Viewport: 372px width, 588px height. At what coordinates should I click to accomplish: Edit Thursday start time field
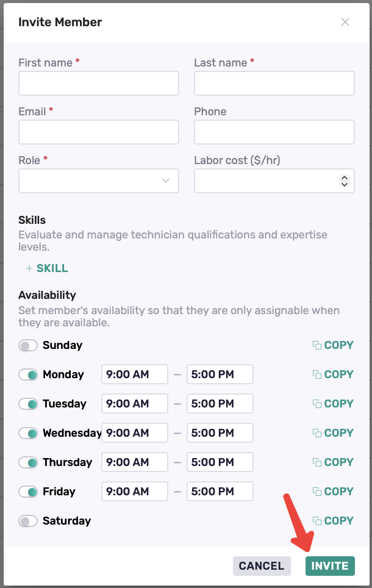[135, 462]
